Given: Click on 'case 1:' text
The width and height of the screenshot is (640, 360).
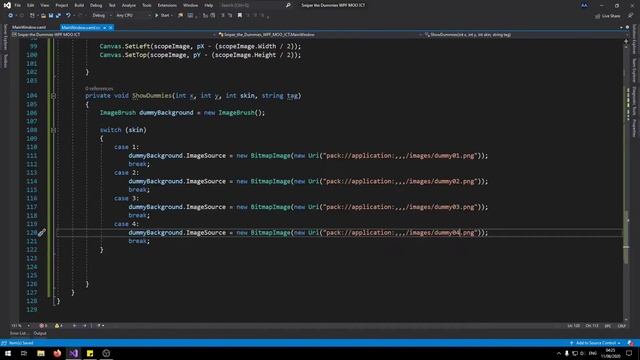Looking at the screenshot, I should pyautogui.click(x=127, y=147).
